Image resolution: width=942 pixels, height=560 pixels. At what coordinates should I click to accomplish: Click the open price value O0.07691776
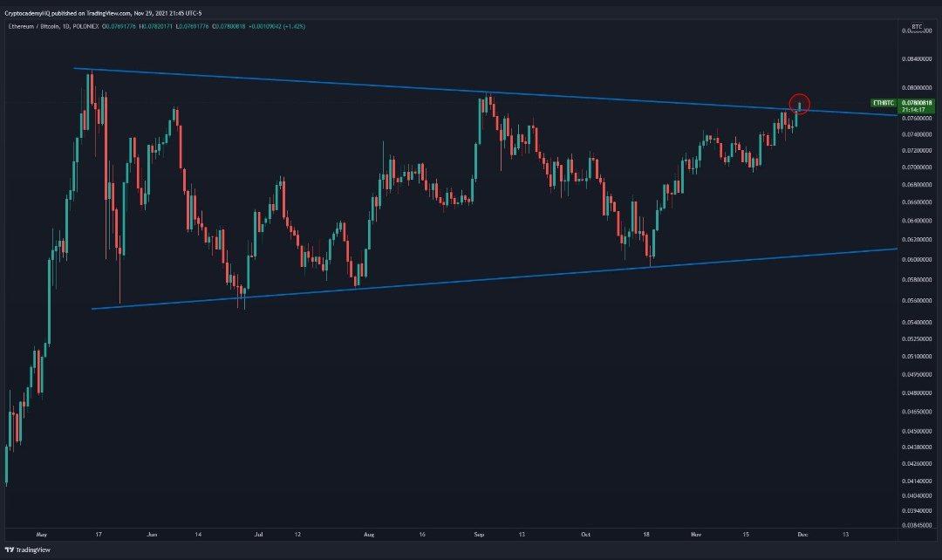point(119,26)
